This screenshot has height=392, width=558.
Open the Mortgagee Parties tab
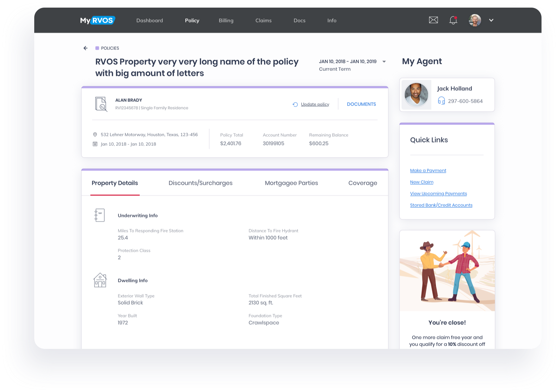[x=291, y=183]
